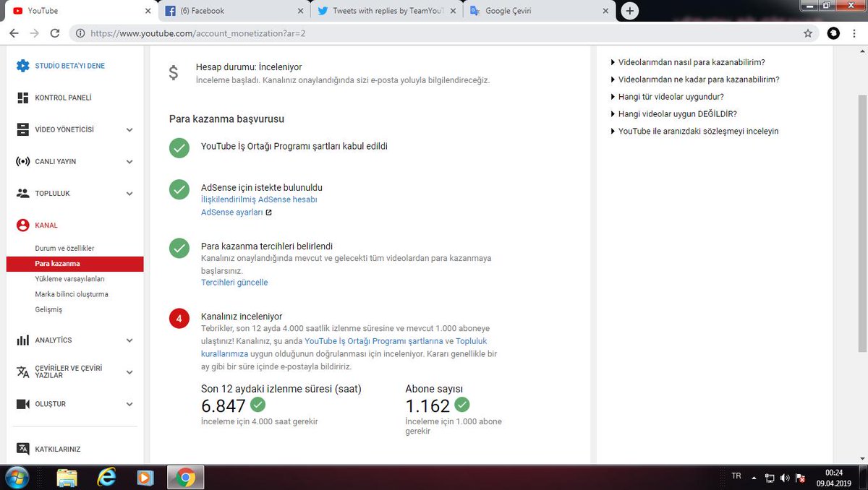
Task: Open the AdSense ayarları link
Action: (x=231, y=212)
